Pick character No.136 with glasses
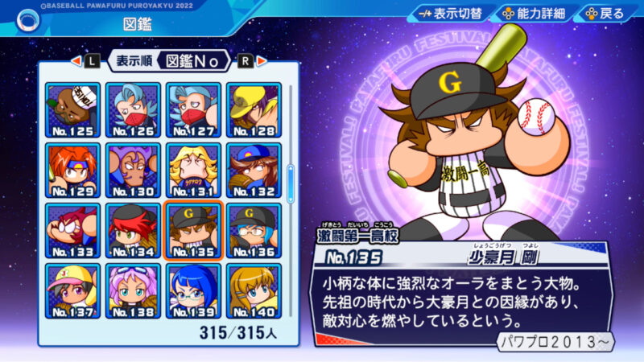644x362 pixels. (254, 231)
